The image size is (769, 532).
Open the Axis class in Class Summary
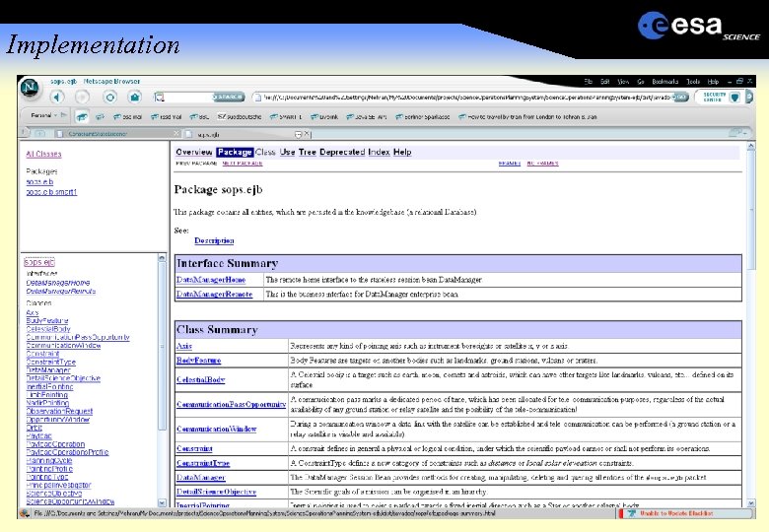point(184,346)
